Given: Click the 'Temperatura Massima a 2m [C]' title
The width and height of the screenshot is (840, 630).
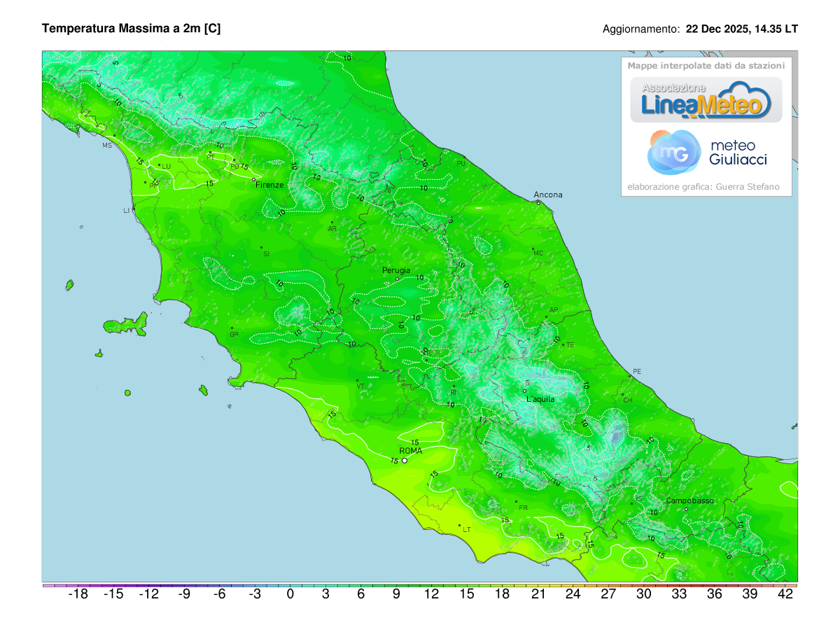Looking at the screenshot, I should coord(132,29).
